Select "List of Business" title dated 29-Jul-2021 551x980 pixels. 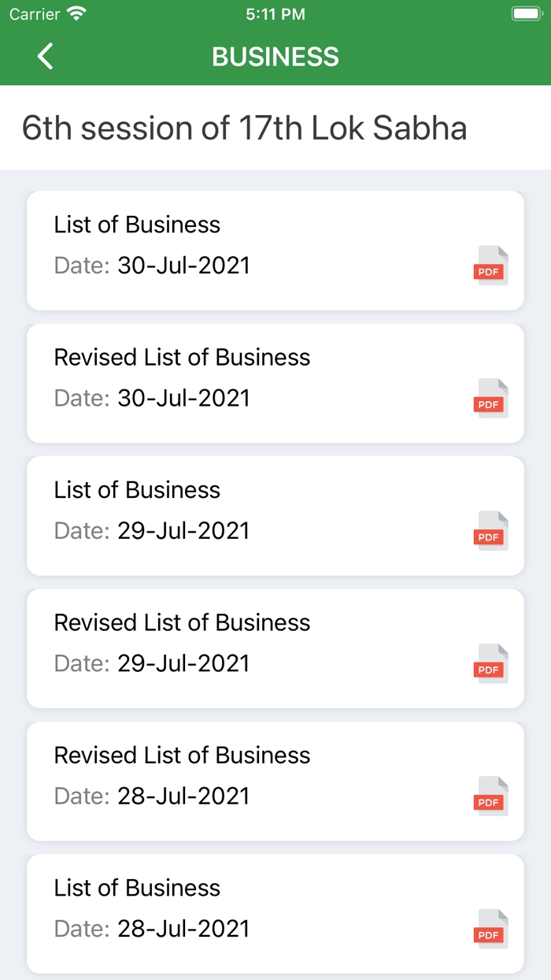pyautogui.click(x=137, y=490)
